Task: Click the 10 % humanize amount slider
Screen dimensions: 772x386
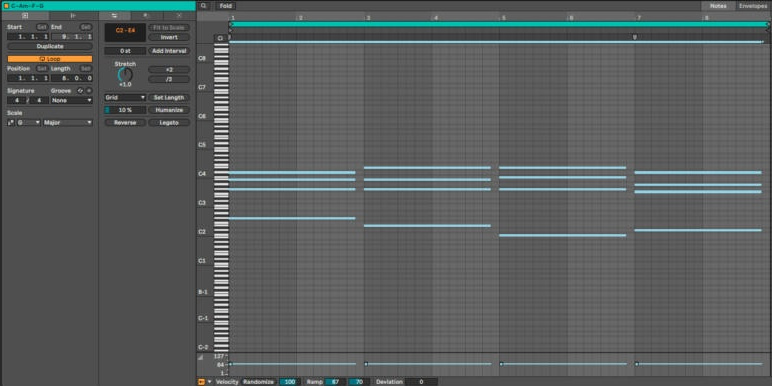Action: (125, 110)
